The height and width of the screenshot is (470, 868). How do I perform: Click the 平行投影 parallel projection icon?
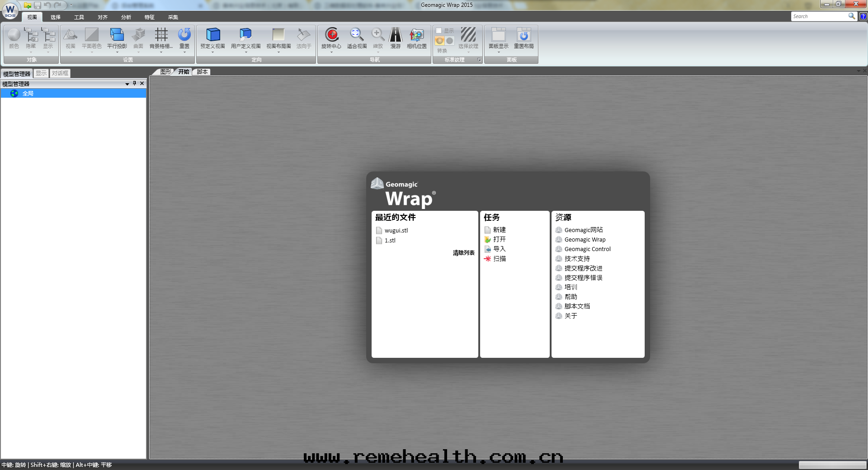[117, 35]
